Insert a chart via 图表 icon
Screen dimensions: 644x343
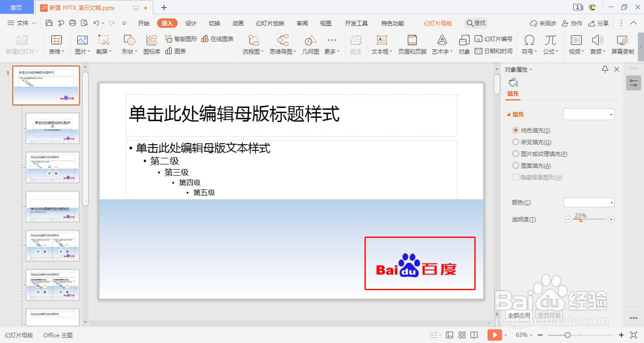[175, 51]
